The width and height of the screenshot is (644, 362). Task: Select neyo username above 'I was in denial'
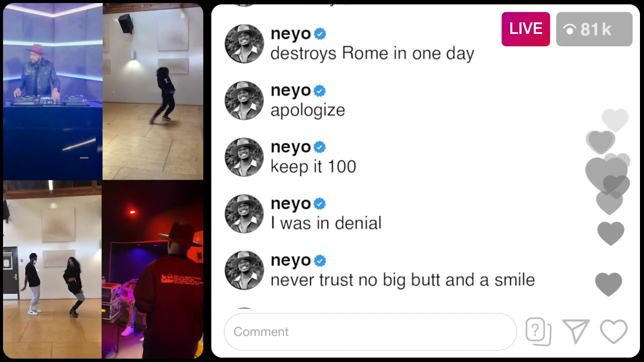[x=291, y=204]
